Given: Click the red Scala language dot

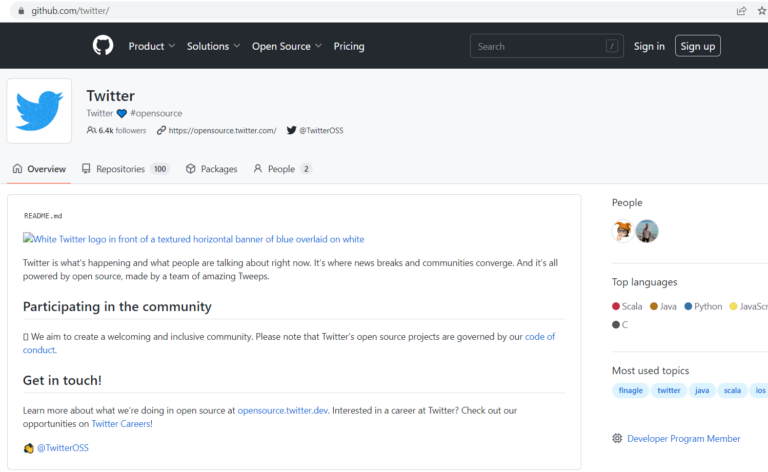Looking at the screenshot, I should click(x=616, y=307).
